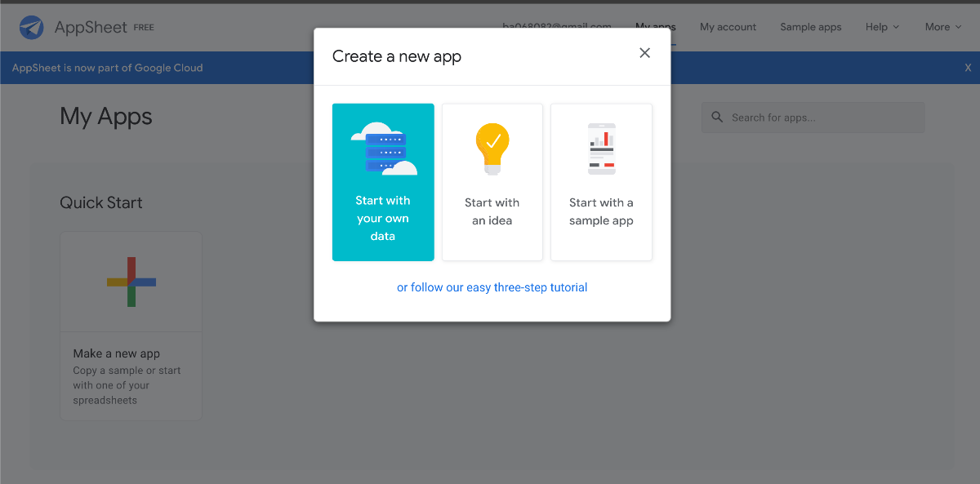The image size is (980, 484).
Task: Expand the Help dropdown menu
Action: pos(882,27)
